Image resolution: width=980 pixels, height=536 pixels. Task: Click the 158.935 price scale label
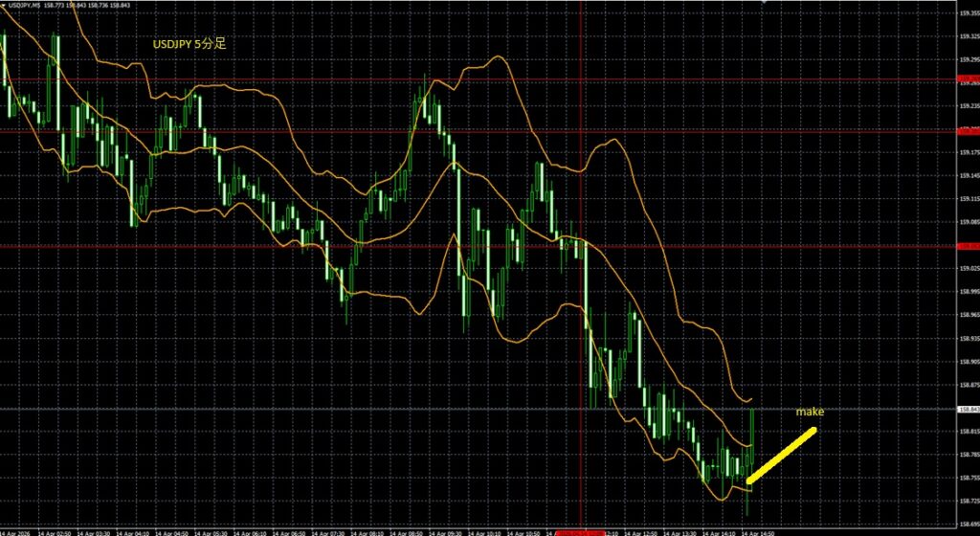click(x=969, y=338)
